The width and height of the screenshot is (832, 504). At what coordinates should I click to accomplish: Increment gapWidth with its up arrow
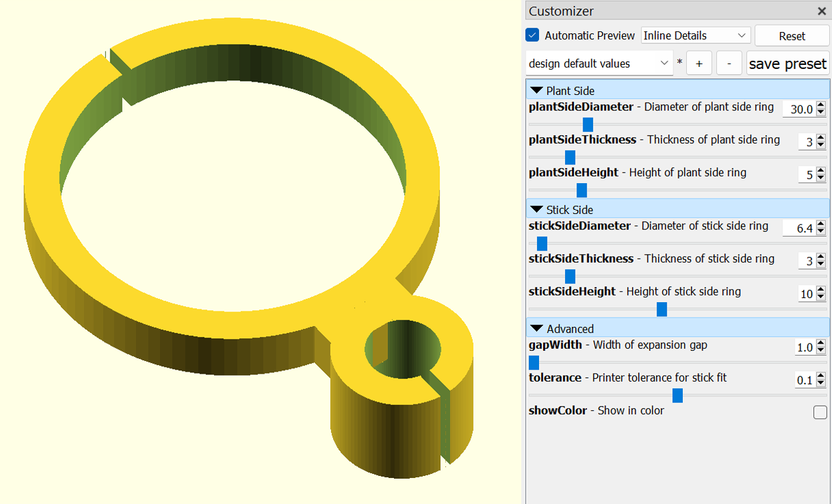pyautogui.click(x=821, y=344)
